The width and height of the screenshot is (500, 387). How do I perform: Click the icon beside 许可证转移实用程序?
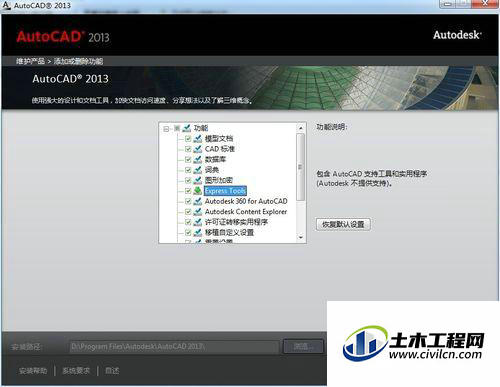click(x=198, y=222)
